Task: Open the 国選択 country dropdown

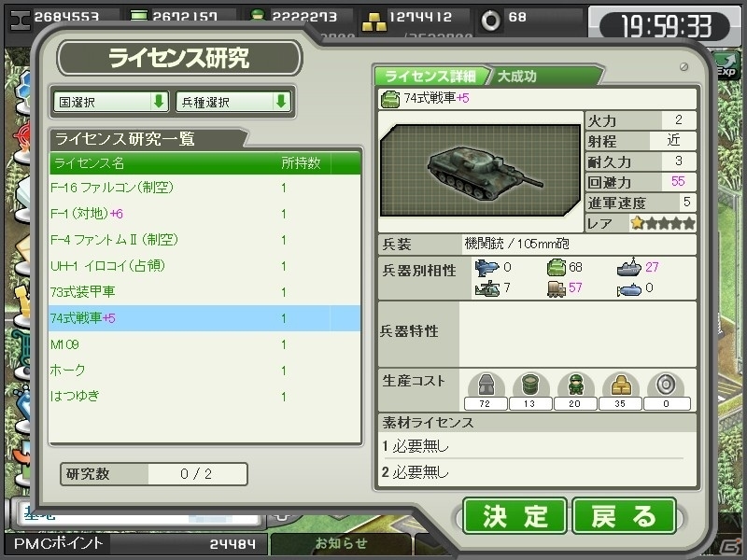Action: (111, 102)
